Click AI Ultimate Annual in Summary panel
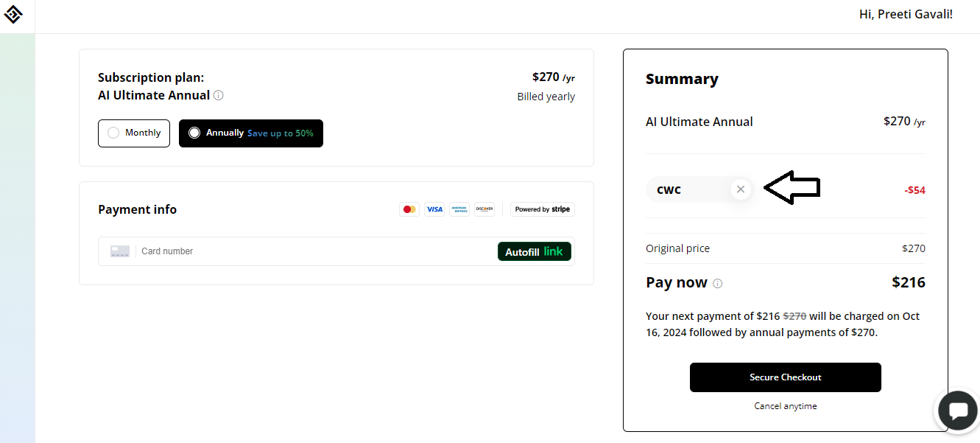Viewport: 980px width, 443px height. [699, 122]
